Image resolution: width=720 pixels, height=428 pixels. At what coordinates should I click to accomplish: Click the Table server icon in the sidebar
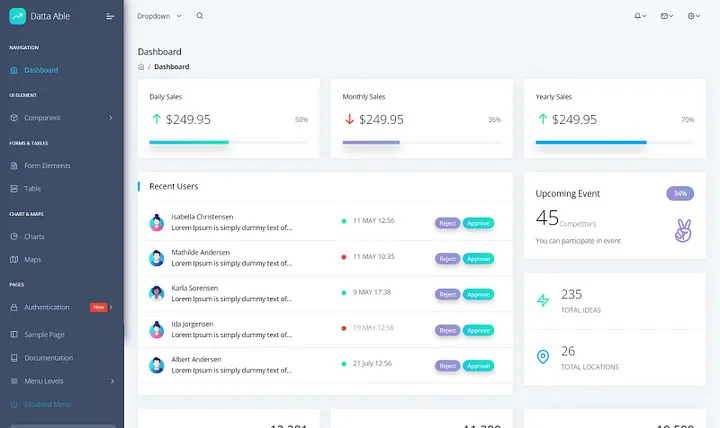pyautogui.click(x=14, y=189)
